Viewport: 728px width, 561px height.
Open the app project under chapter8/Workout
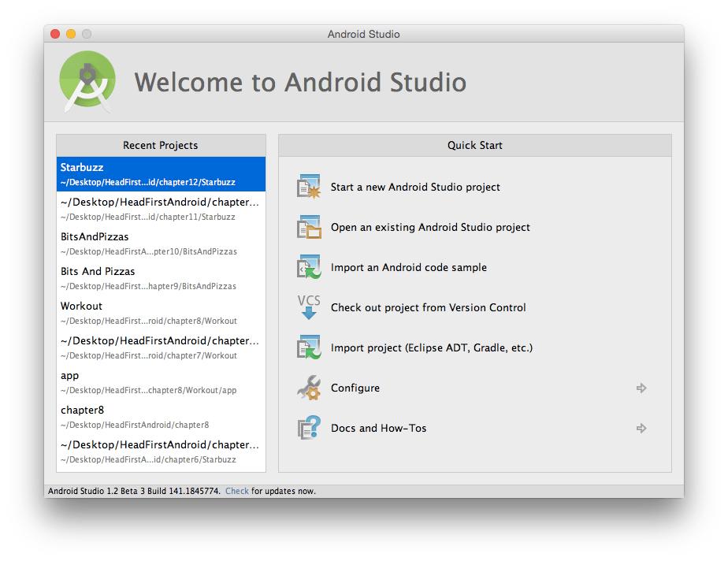tap(161, 382)
